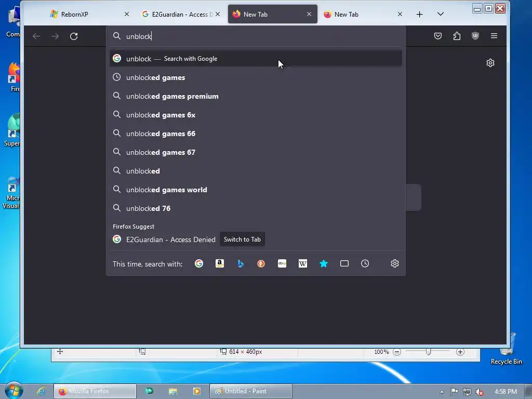Open the Recycle Bin desktop icon
This screenshot has width=532, height=399.
click(507, 349)
